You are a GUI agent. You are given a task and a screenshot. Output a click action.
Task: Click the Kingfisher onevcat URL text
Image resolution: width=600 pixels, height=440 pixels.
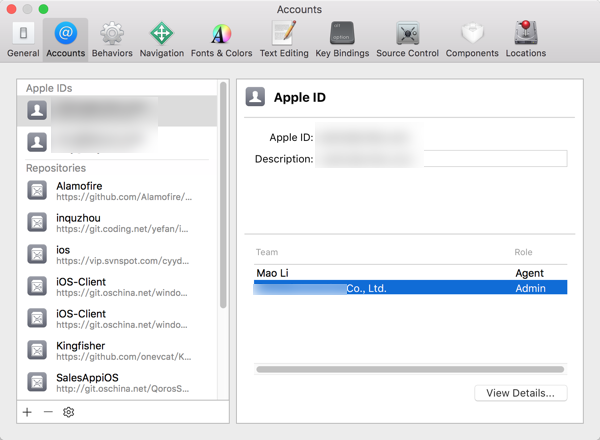pos(123,357)
